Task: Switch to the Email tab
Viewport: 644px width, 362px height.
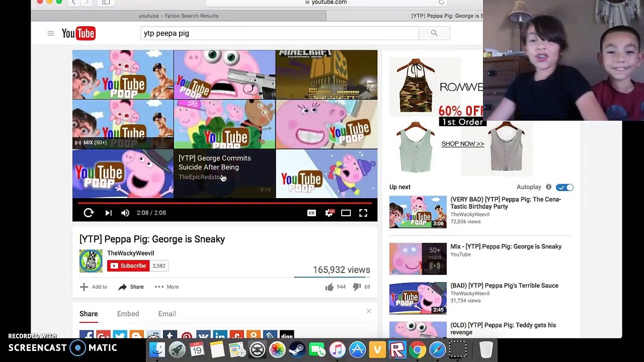Action: [167, 314]
